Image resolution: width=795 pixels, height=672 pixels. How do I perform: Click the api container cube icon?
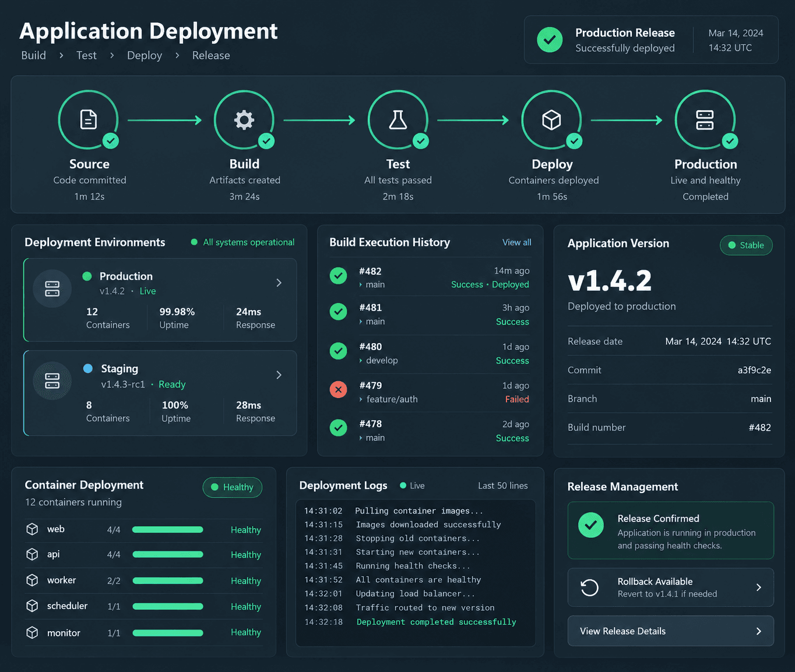[x=32, y=554]
